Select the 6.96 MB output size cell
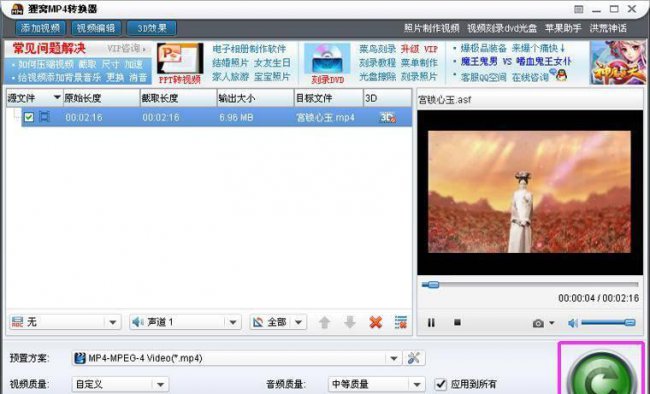Viewport: 650px width, 394px height. coord(236,117)
